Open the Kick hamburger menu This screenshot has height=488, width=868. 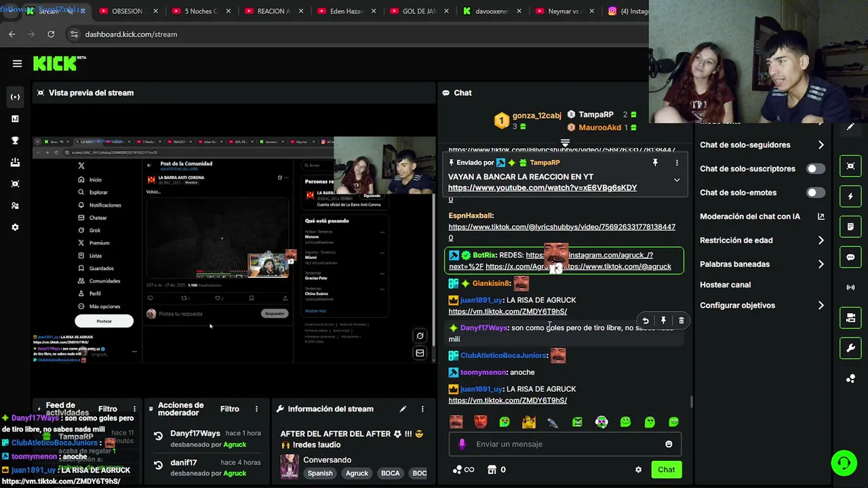17,64
